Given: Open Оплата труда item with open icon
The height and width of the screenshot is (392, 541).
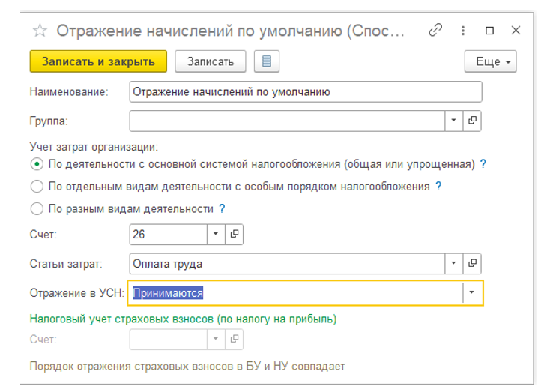Looking at the screenshot, I should (472, 264).
